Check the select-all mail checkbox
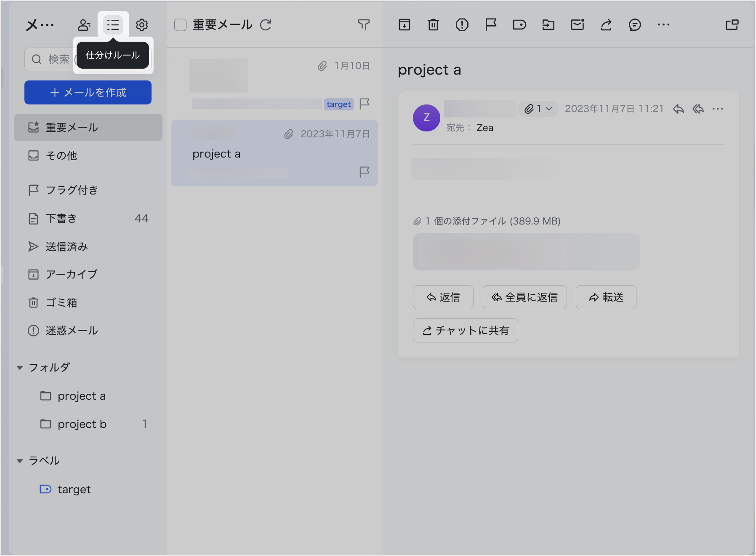 pyautogui.click(x=181, y=25)
